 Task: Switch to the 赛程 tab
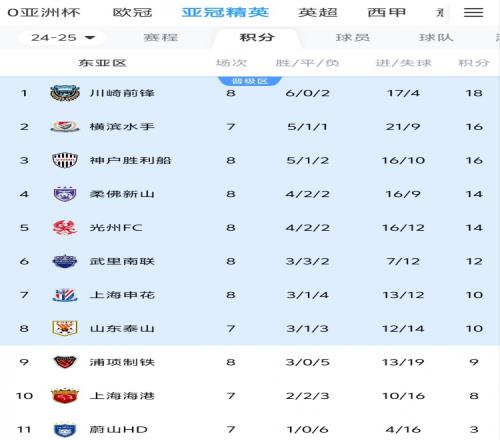click(x=161, y=37)
